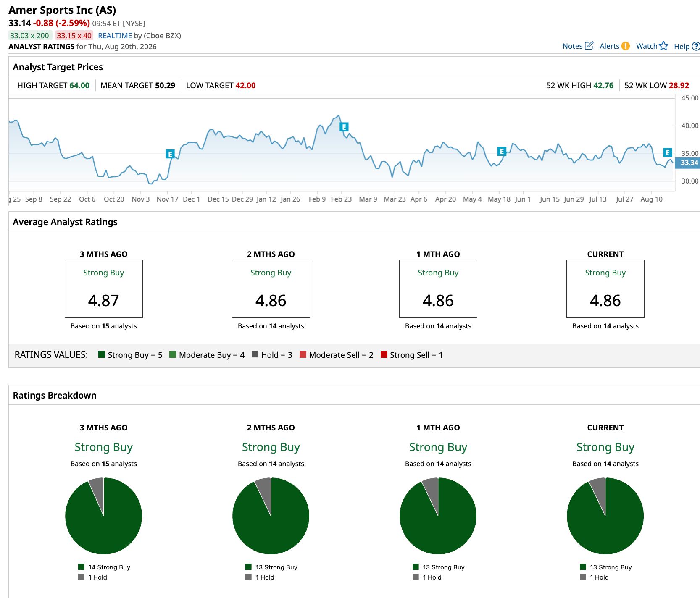This screenshot has height=598, width=700.
Task: Select the earnings marker near Feb 23
Action: (344, 127)
